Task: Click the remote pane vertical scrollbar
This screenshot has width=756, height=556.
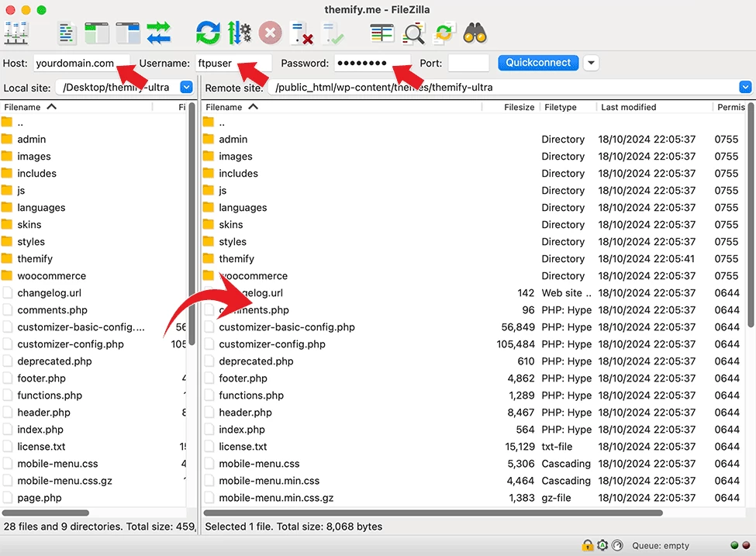Action: point(751,216)
